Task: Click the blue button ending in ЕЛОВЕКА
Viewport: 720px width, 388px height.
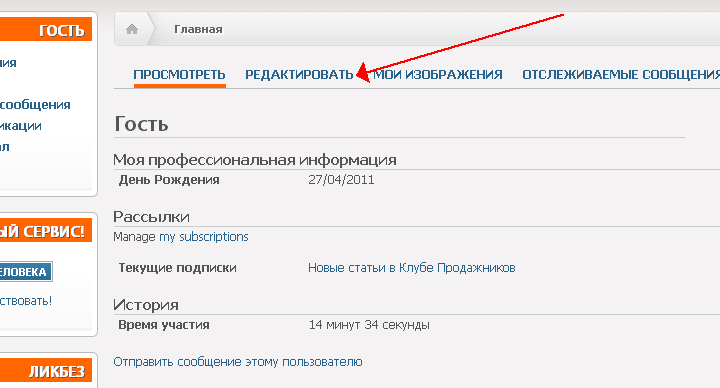Action: click(26, 272)
